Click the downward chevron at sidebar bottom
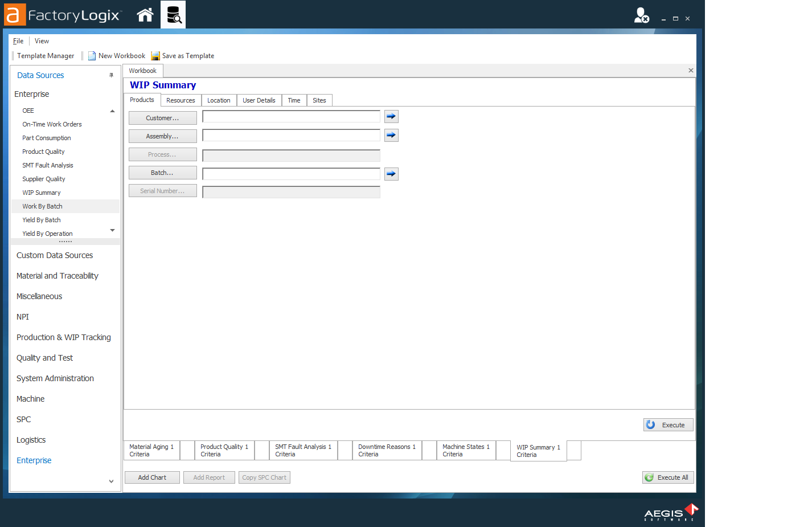This screenshot has height=527, width=812. click(x=112, y=481)
